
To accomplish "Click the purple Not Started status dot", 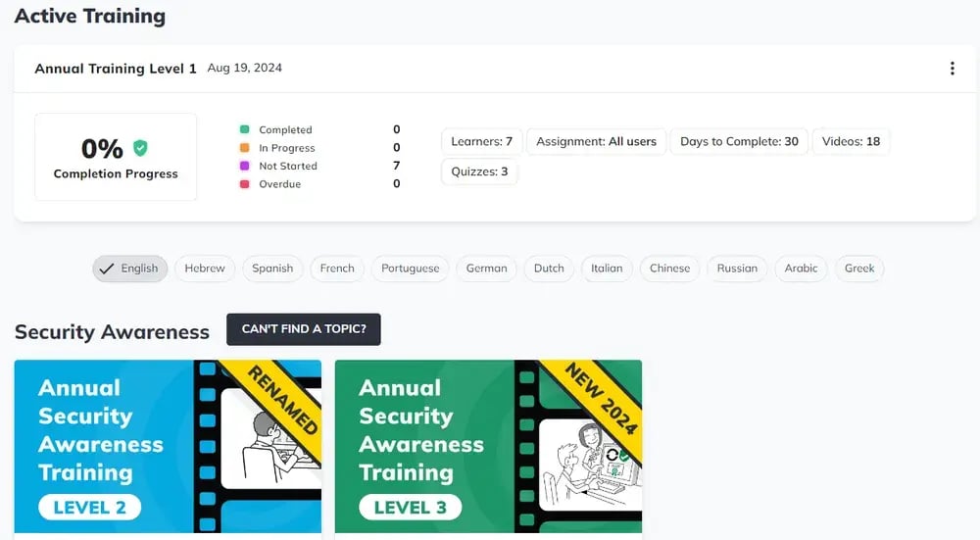I will coord(244,167).
